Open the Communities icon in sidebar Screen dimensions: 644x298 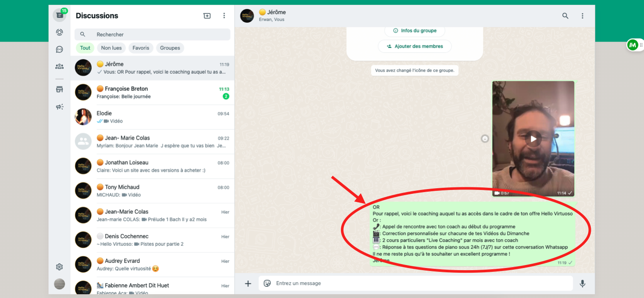tap(60, 66)
